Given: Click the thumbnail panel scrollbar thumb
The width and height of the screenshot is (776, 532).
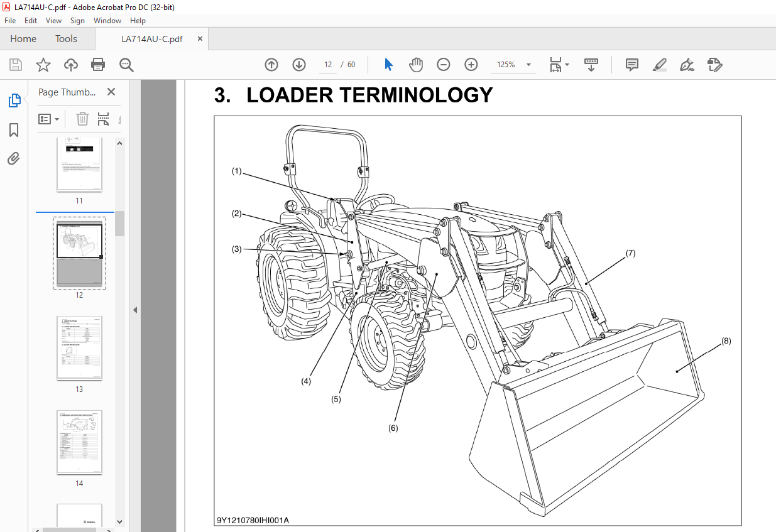Looking at the screenshot, I should coord(119,224).
